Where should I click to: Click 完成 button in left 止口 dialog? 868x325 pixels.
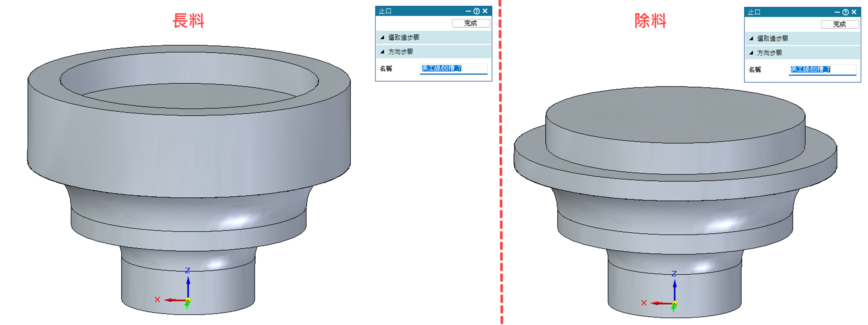pos(471,23)
